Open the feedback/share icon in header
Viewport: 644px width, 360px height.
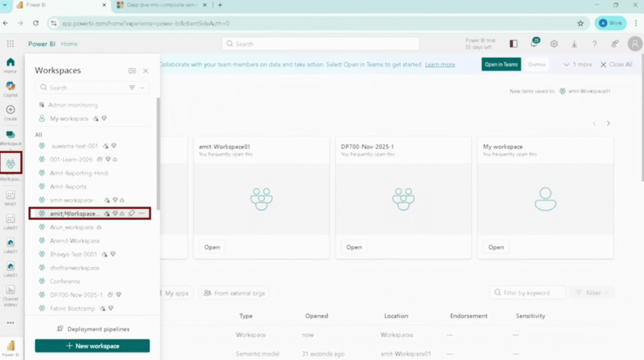[615, 43]
